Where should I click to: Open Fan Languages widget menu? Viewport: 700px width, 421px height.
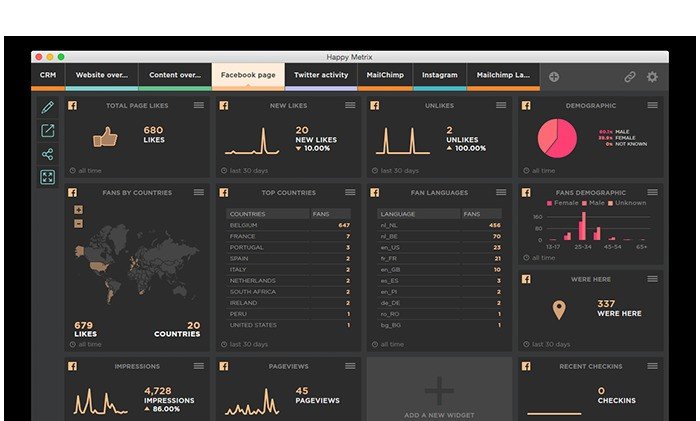click(x=501, y=192)
